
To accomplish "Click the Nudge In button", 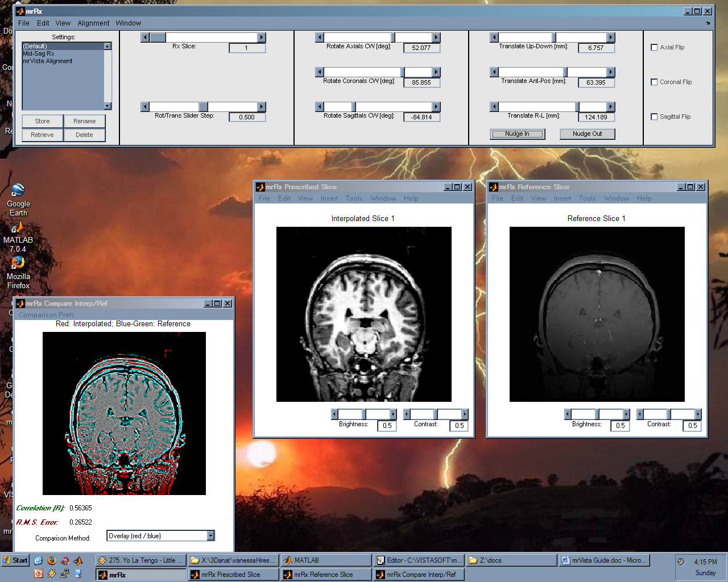I will [517, 134].
